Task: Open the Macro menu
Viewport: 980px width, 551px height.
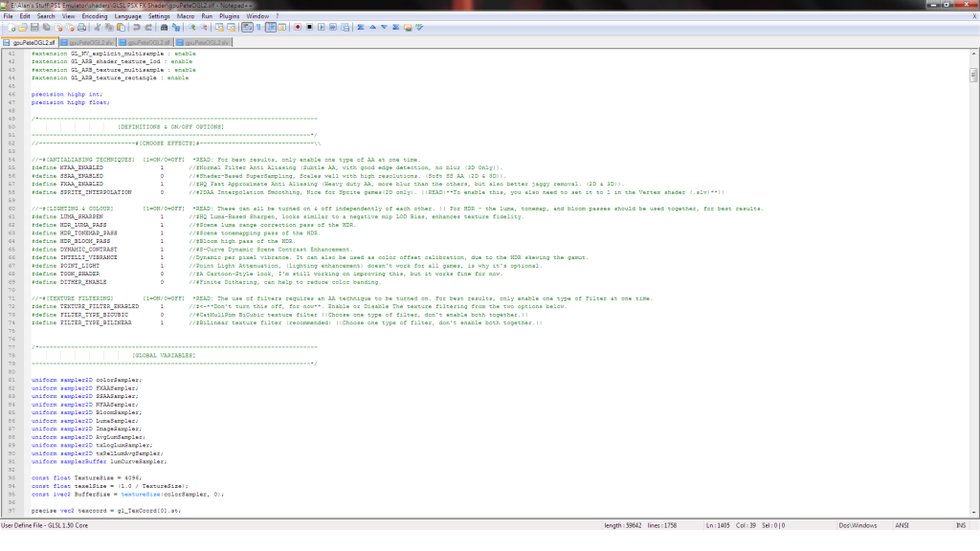Action: tap(186, 16)
